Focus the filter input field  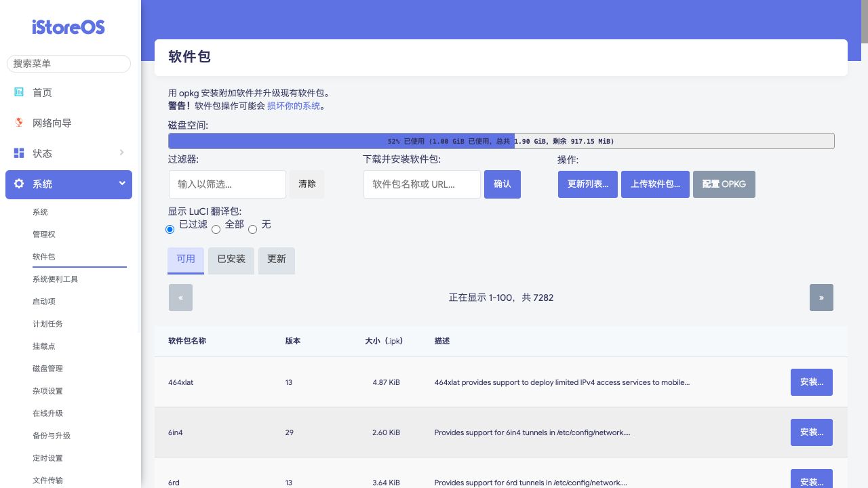pyautogui.click(x=227, y=184)
